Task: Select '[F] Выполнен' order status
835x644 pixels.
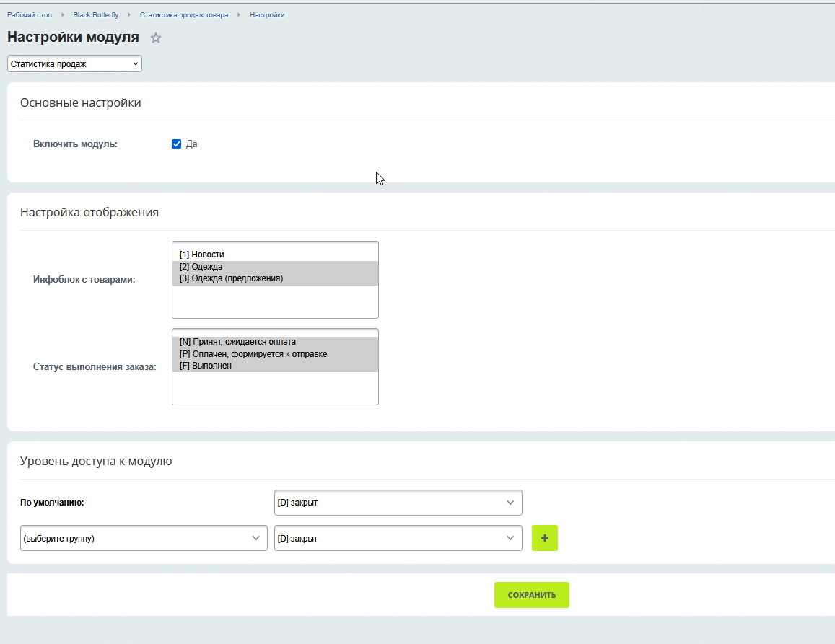Action: coord(206,366)
